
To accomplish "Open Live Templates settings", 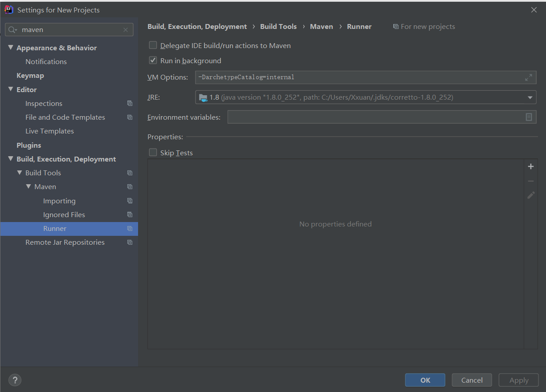I will tap(49, 131).
